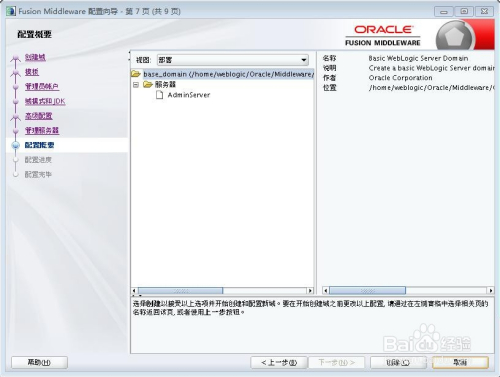
Task: Click the tree panel's right scroll arrow
Action: (x=310, y=291)
